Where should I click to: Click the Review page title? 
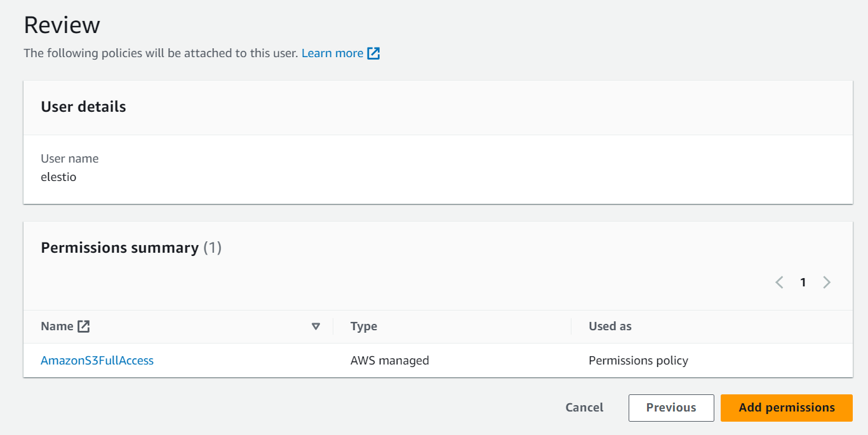(x=62, y=25)
